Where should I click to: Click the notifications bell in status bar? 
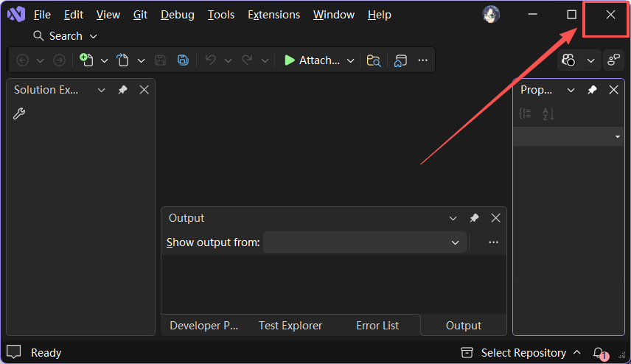click(599, 353)
